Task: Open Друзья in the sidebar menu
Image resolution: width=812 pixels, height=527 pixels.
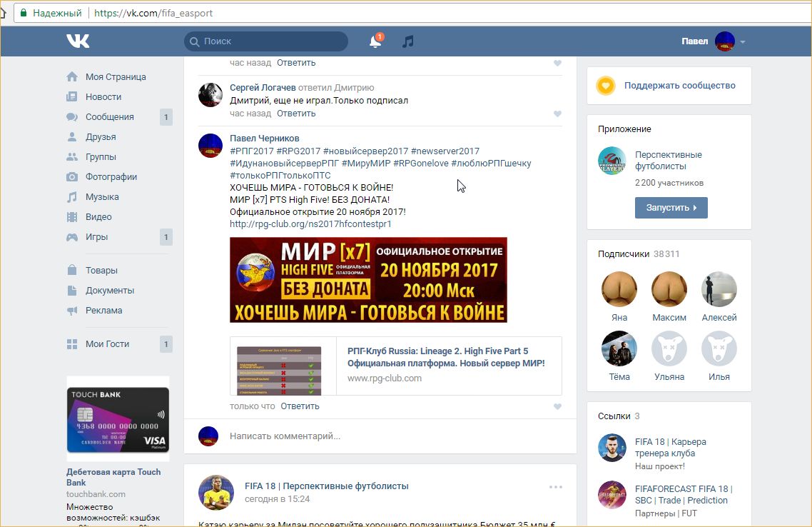Action: pyautogui.click(x=101, y=137)
